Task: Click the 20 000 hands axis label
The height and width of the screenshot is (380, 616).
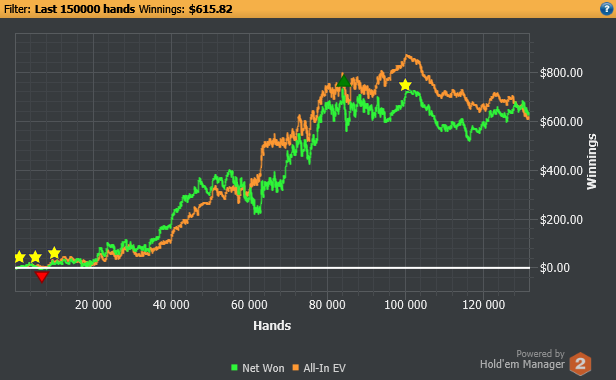Action: pos(93,305)
